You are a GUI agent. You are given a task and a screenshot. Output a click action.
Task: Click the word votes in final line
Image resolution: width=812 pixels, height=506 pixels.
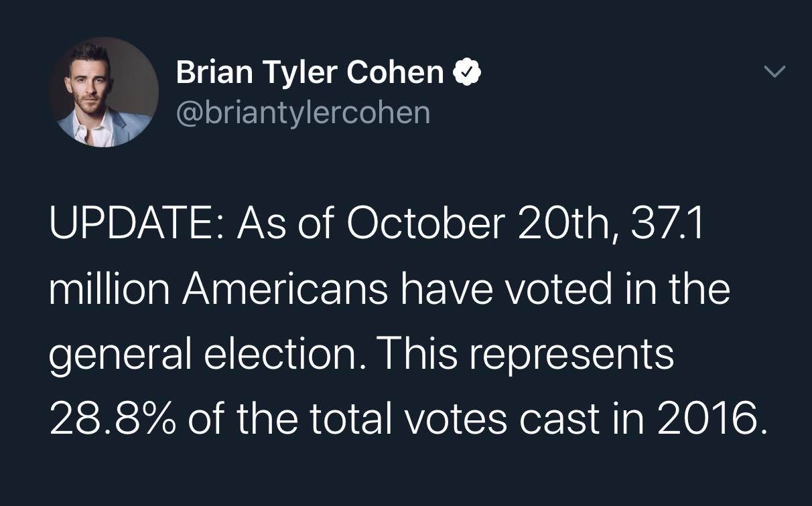[456, 418]
